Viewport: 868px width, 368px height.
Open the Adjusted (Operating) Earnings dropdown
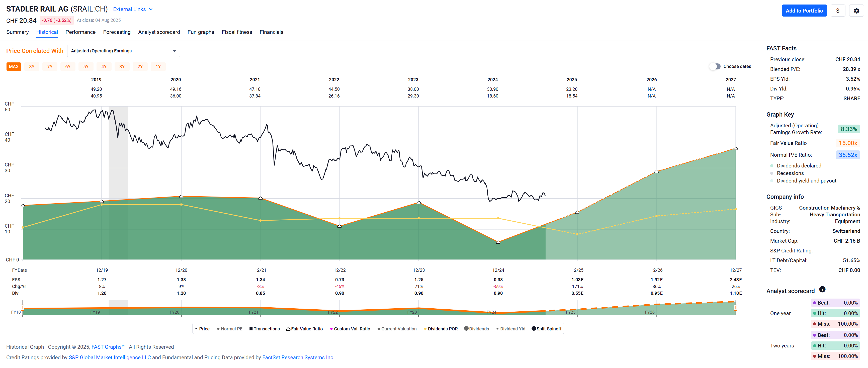click(123, 51)
